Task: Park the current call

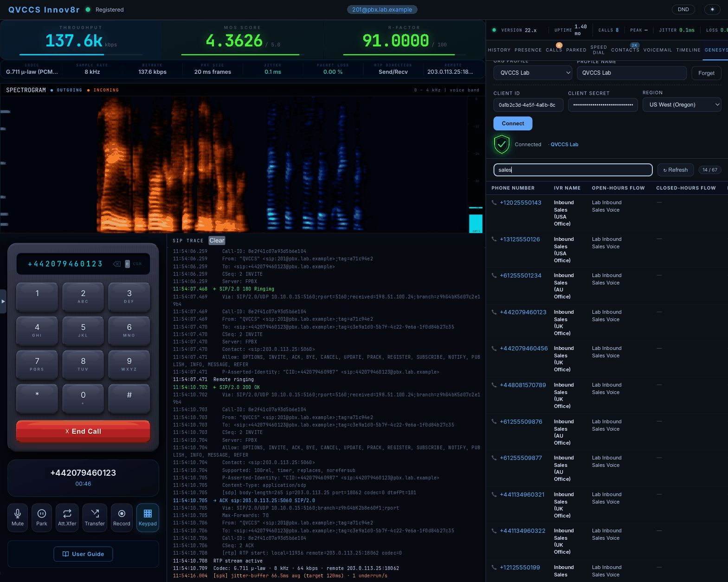Action: point(42,517)
